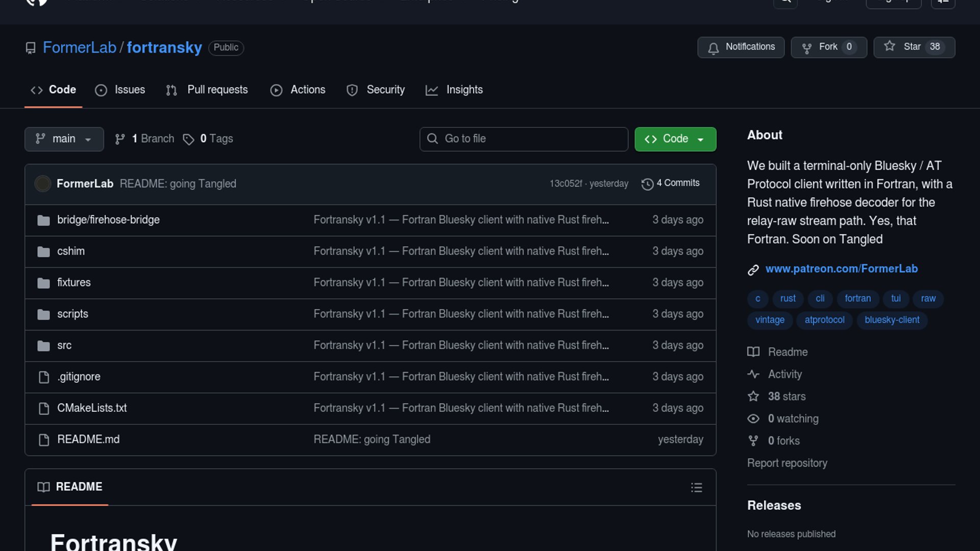The width and height of the screenshot is (980, 551).
Task: Click the src folder icon
Action: click(44, 346)
